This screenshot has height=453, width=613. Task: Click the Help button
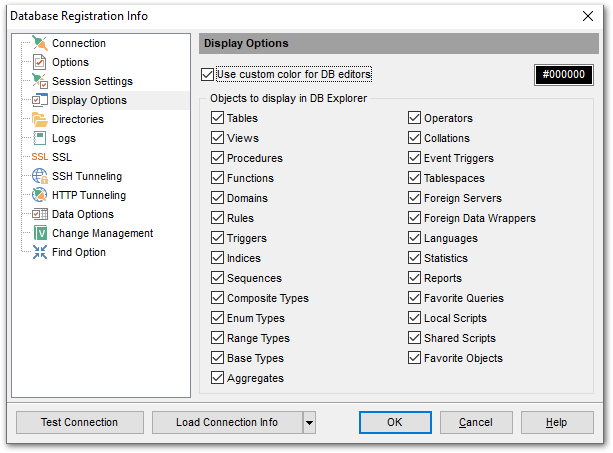(557, 422)
